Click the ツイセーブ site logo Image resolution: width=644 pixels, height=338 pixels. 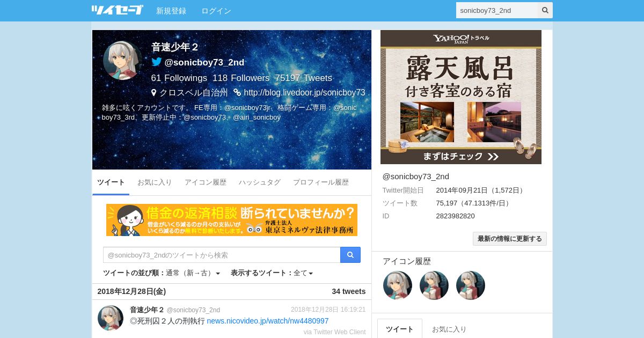(117, 10)
